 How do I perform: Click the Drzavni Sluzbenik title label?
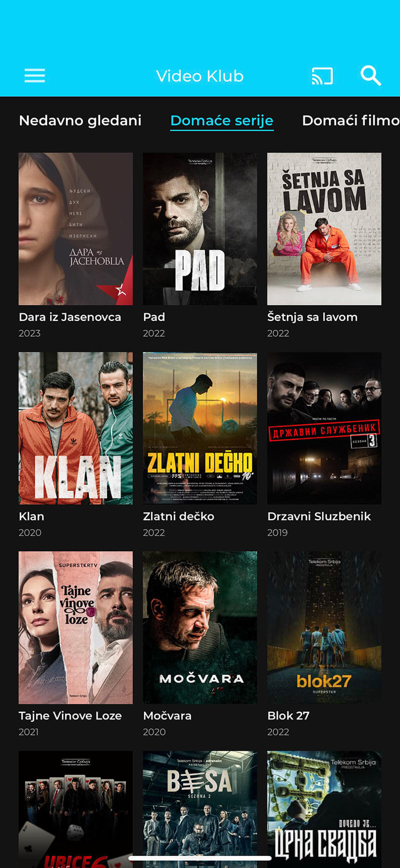pyautogui.click(x=319, y=517)
